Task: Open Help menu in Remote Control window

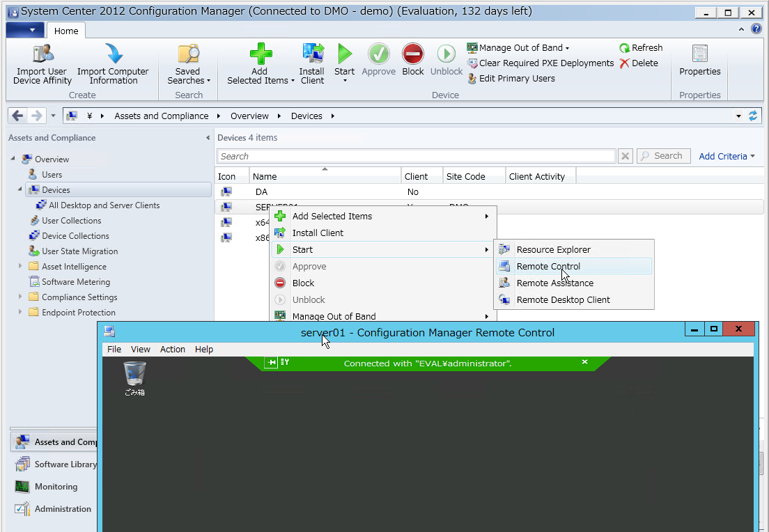Action: pyautogui.click(x=204, y=349)
